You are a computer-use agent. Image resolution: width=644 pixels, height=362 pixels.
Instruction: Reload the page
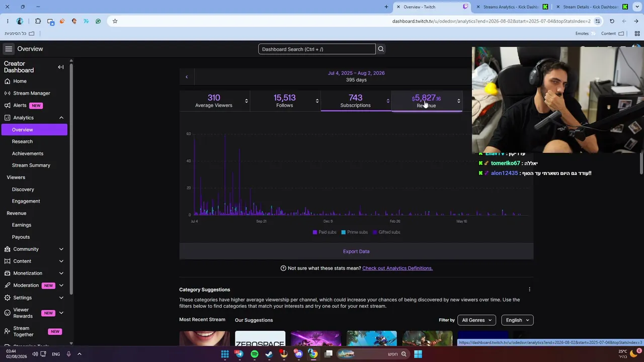click(x=612, y=21)
